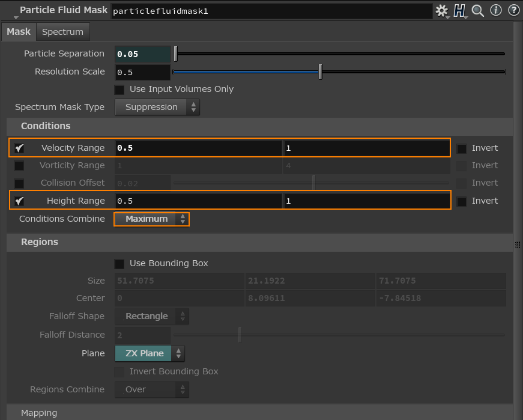Click the magnifier search parameters icon
The height and width of the screenshot is (420, 523).
(477, 11)
